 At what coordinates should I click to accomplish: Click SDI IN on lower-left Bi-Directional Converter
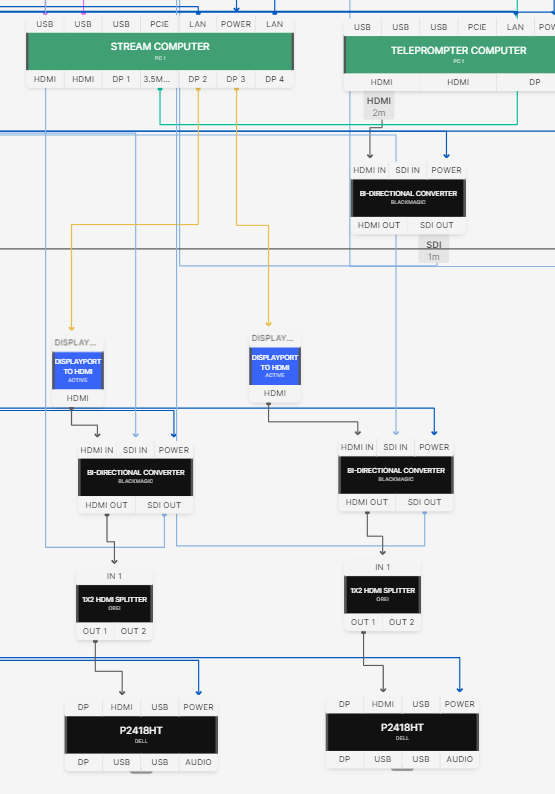pyautogui.click(x=135, y=450)
